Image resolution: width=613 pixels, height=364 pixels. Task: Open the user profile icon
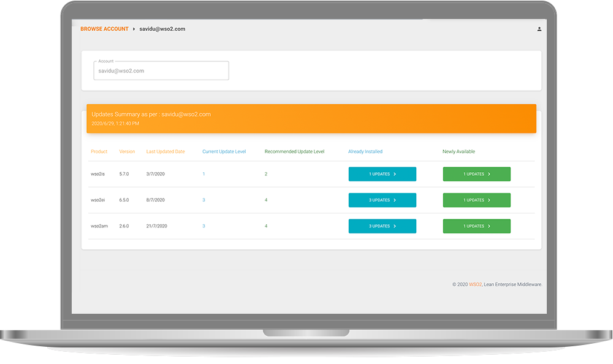(x=539, y=29)
